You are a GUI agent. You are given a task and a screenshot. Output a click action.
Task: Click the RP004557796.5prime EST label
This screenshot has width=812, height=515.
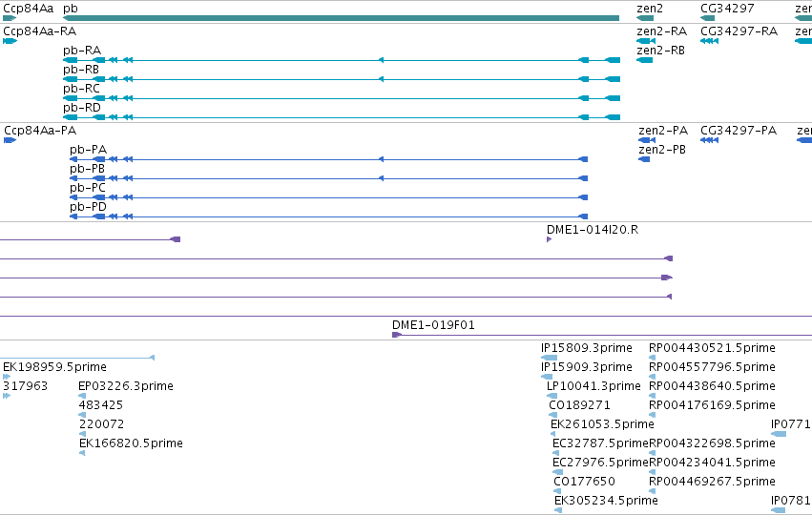[712, 367]
